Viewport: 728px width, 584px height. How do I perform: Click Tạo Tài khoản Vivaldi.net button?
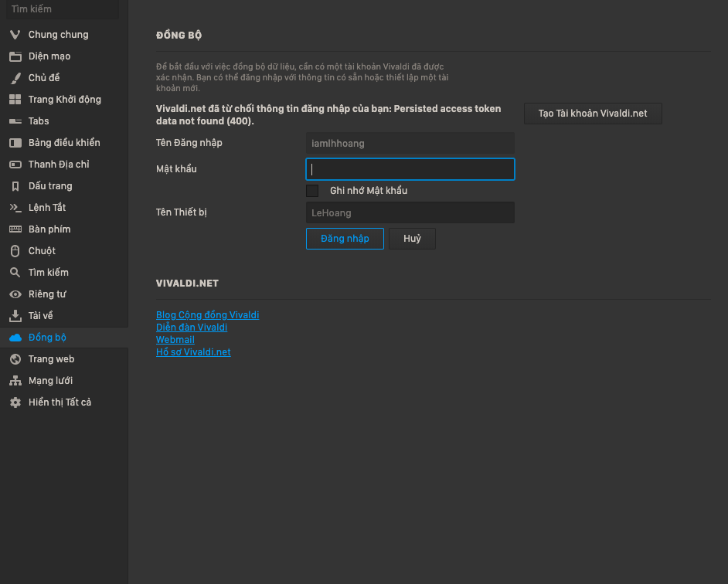pyautogui.click(x=593, y=114)
